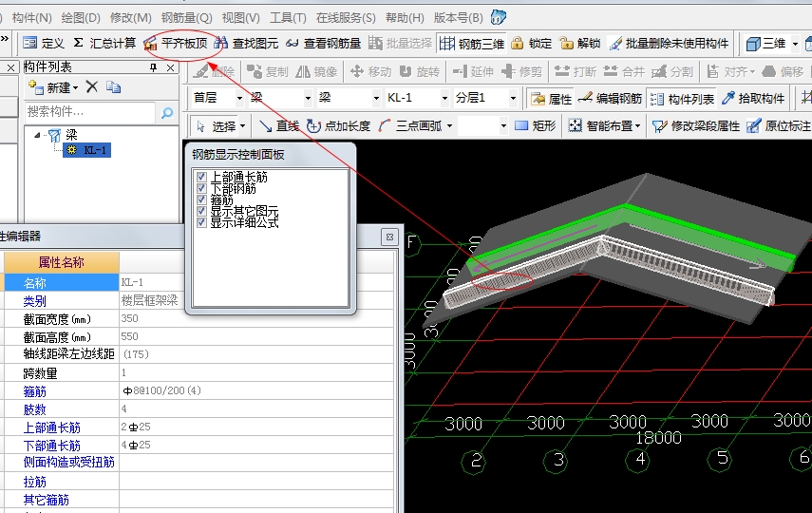The height and width of the screenshot is (513, 812).
Task: Click the 搜索构件 search field
Action: (x=90, y=112)
